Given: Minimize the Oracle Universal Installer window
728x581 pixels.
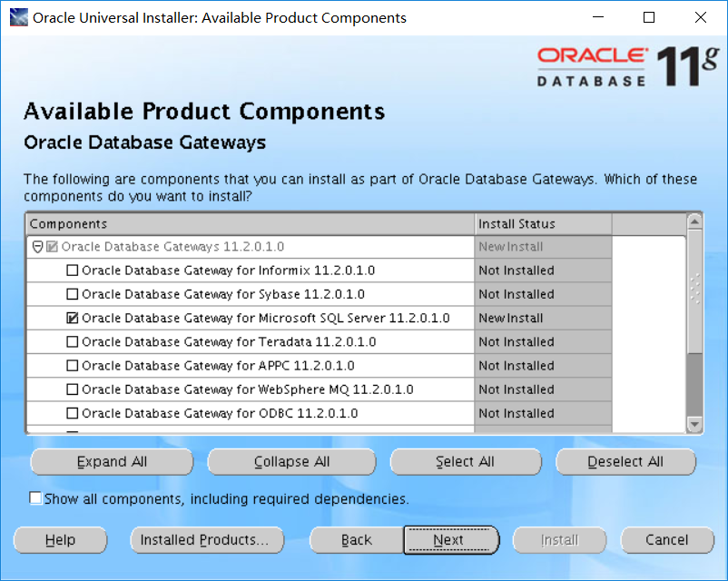Looking at the screenshot, I should point(598,17).
